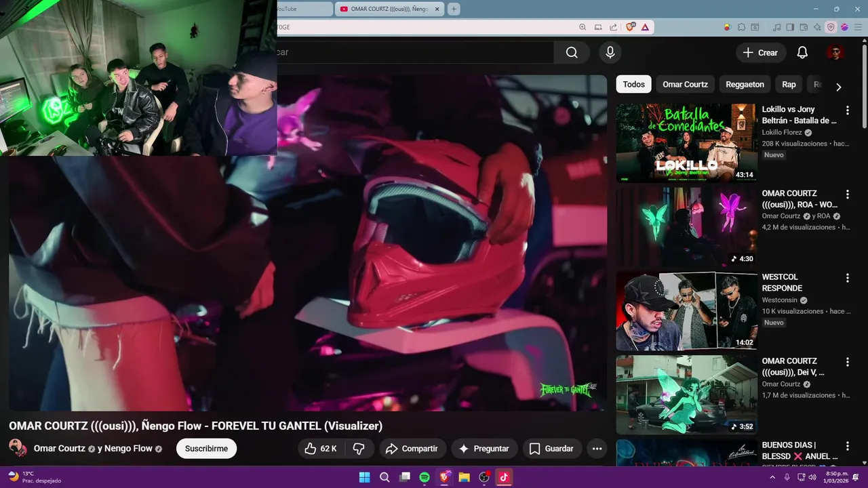Click the media control music note icon
Image resolution: width=868 pixels, height=488 pixels.
[x=776, y=27]
